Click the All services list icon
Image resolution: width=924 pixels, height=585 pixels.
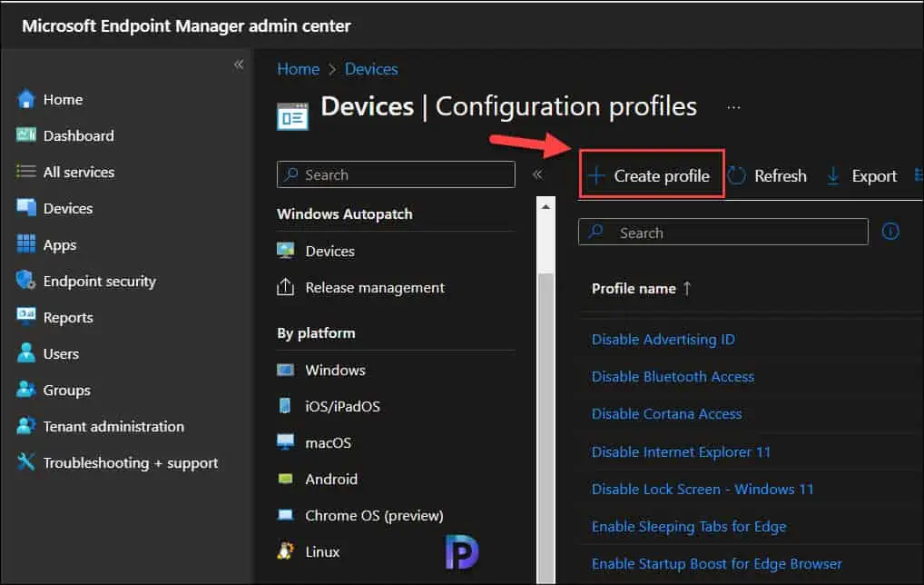pos(26,172)
